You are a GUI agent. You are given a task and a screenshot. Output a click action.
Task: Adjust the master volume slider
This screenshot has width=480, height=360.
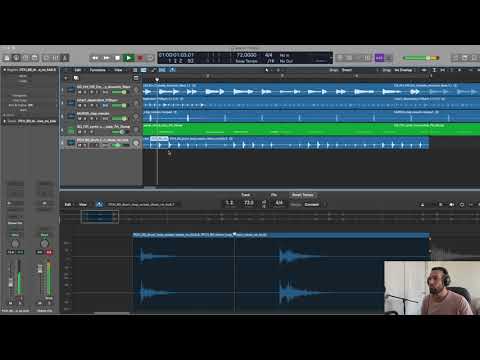[421, 58]
